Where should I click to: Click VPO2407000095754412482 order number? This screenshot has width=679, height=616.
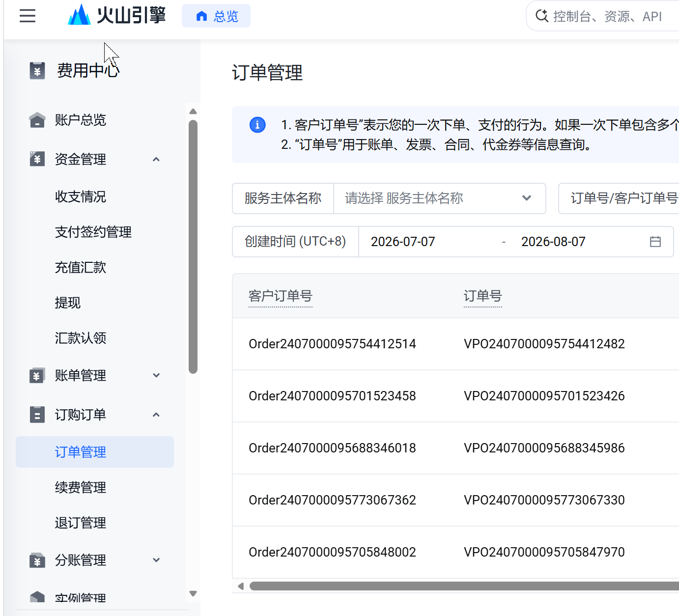tap(544, 344)
